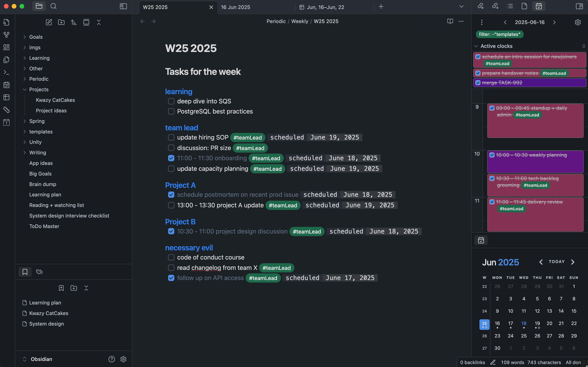This screenshot has height=367, width=588.
Task: Click the Periodic breadcrumb link
Action: tap(276, 21)
